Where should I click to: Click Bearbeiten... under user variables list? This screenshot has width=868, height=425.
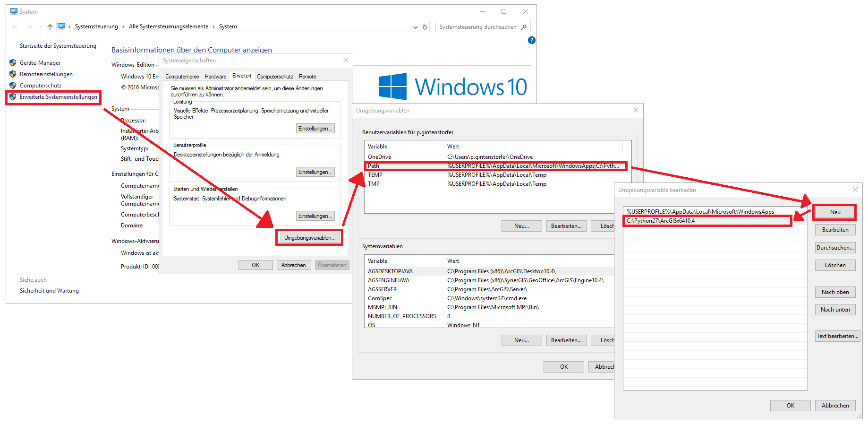coord(566,226)
